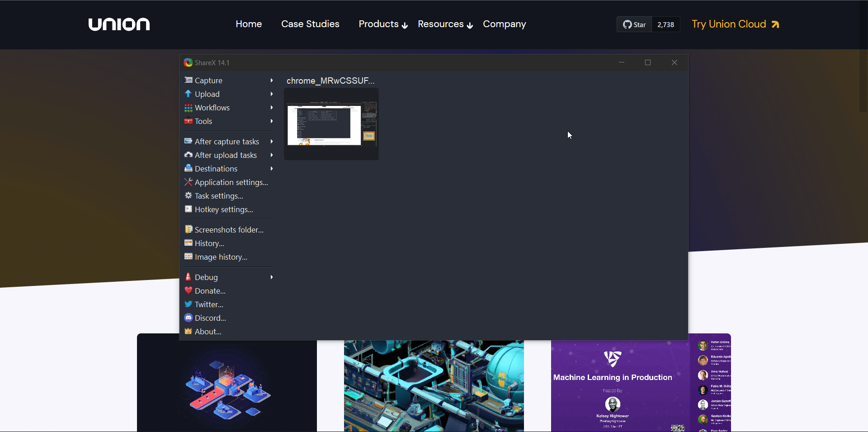The width and height of the screenshot is (868, 432).
Task: Click the Discord logo icon
Action: point(189,318)
